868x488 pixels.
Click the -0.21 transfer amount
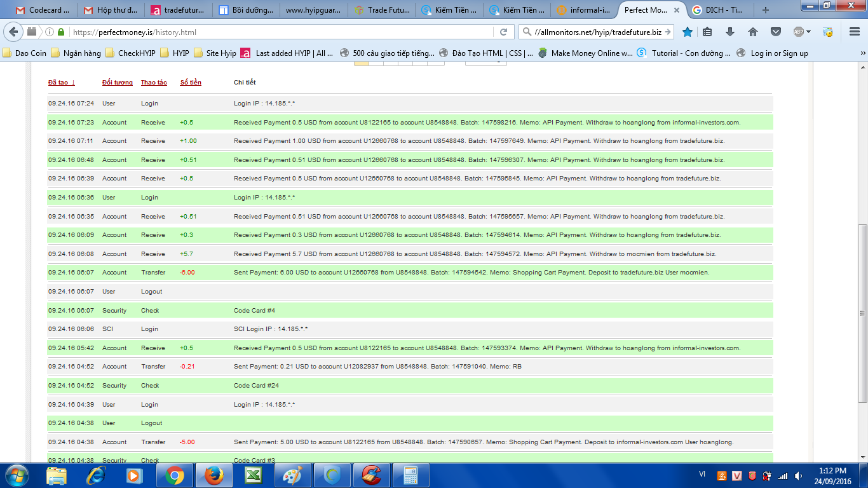(187, 367)
